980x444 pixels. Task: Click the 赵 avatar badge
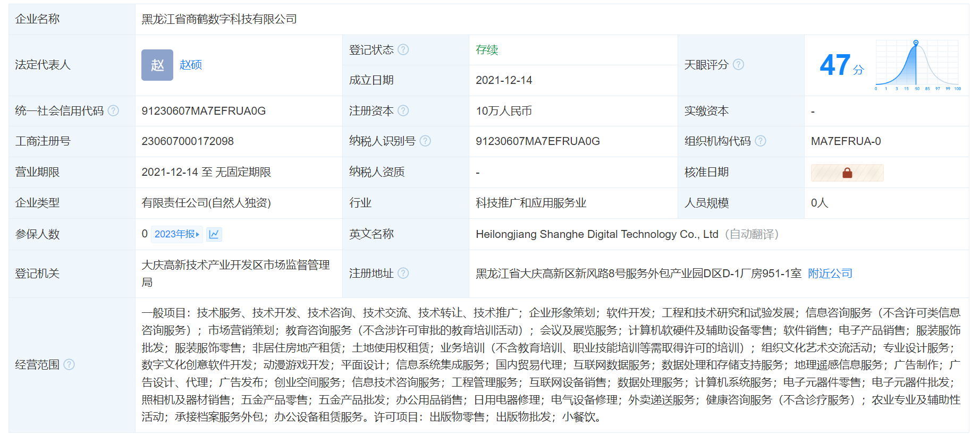tap(157, 65)
